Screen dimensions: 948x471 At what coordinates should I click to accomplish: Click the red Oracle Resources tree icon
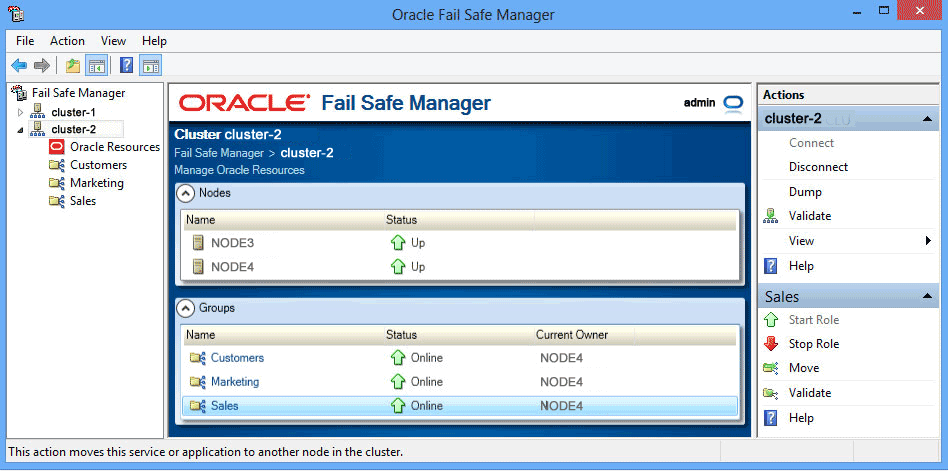pyautogui.click(x=57, y=146)
